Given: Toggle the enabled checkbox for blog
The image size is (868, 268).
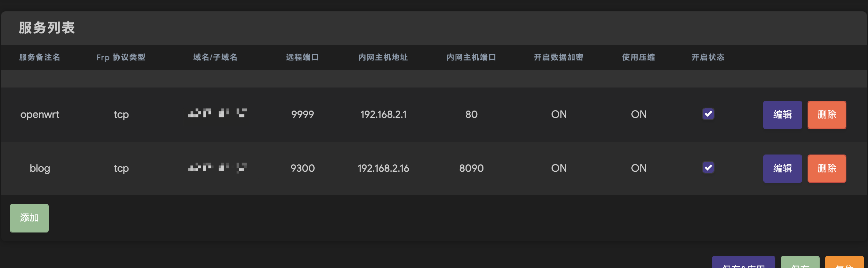Looking at the screenshot, I should click(708, 168).
